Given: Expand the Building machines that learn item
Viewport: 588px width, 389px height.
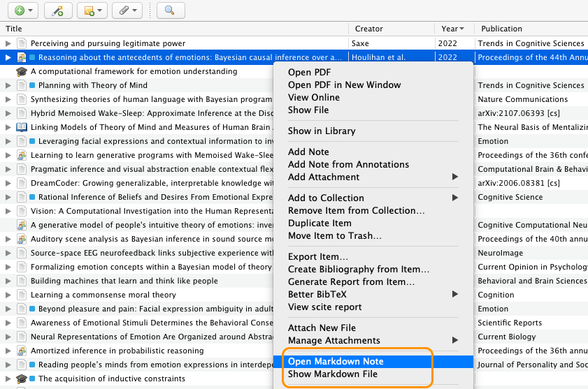Looking at the screenshot, I should coord(8,281).
